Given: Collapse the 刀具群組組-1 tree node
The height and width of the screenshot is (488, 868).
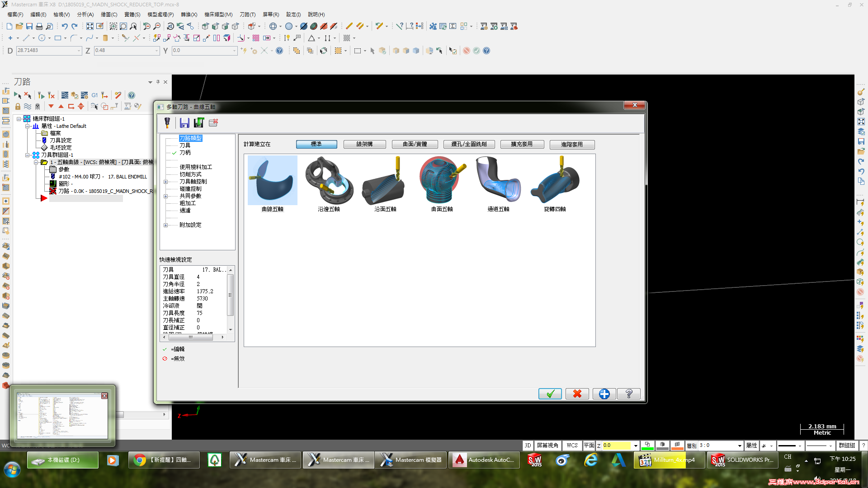Looking at the screenshot, I should tap(27, 155).
